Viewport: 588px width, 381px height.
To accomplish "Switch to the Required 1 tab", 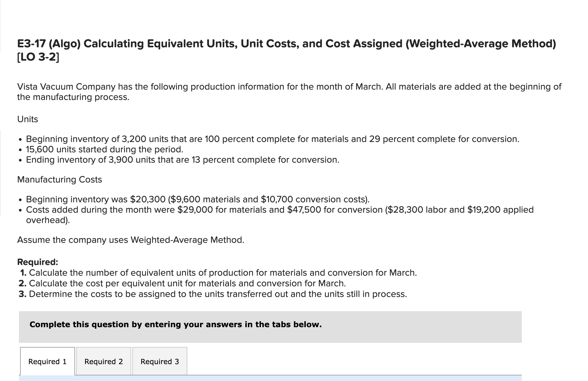I will coord(48,361).
